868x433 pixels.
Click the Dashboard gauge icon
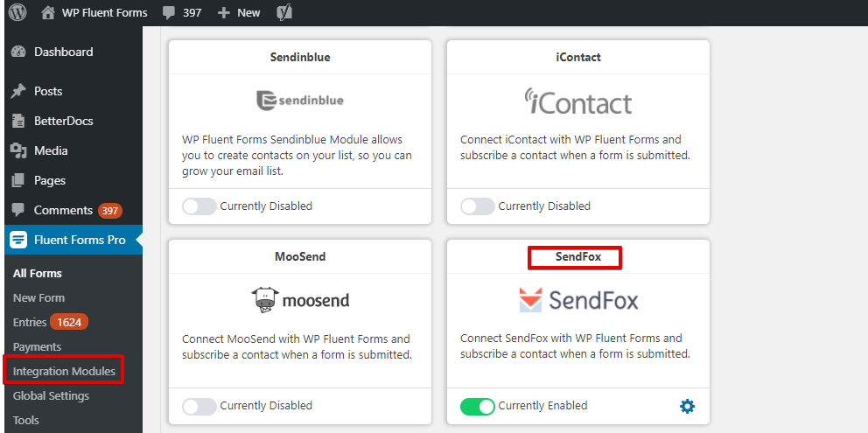(x=18, y=52)
